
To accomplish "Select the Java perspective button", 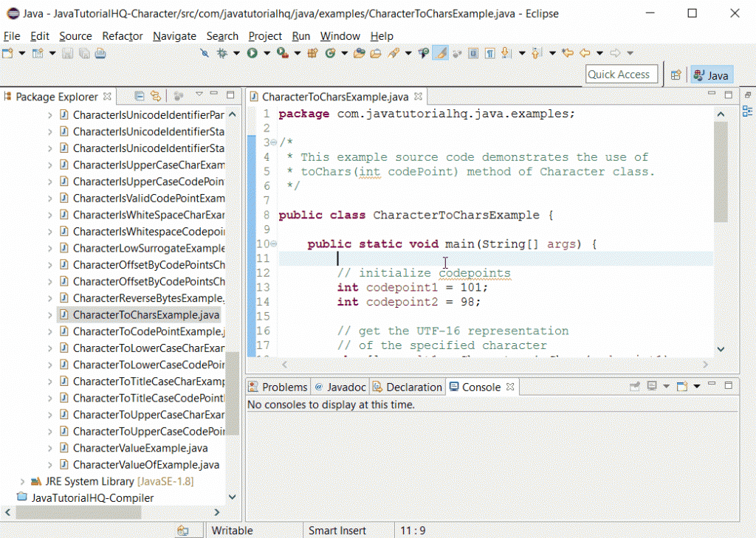I will pos(711,75).
